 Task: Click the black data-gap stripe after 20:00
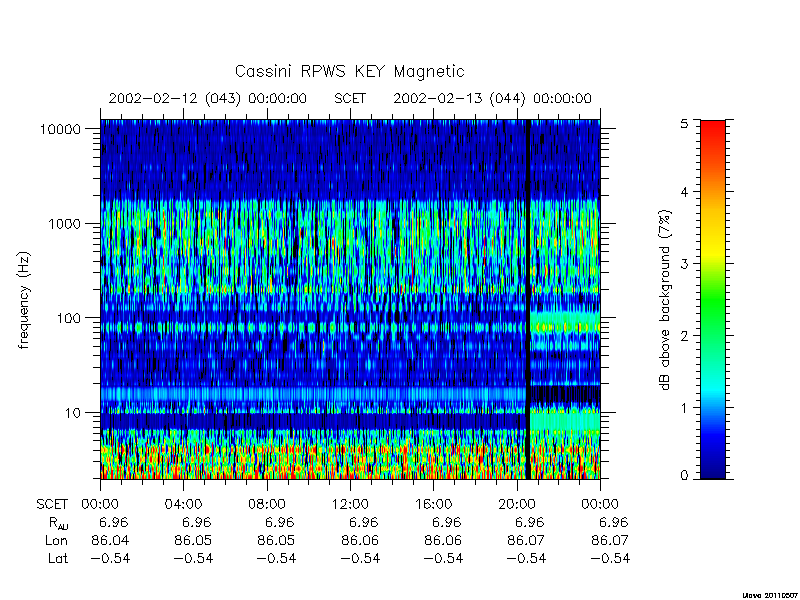528,299
